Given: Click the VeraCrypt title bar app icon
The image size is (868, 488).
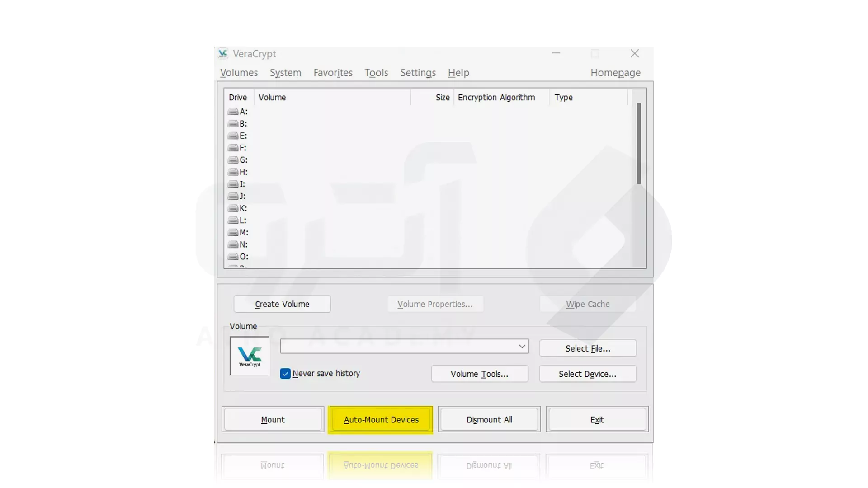Looking at the screenshot, I should coord(223,54).
